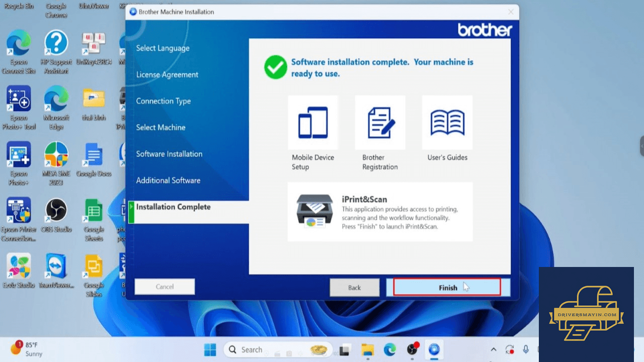Click the Brother installer taskbar icon
Viewport: 644px width, 362px height.
pyautogui.click(x=434, y=349)
